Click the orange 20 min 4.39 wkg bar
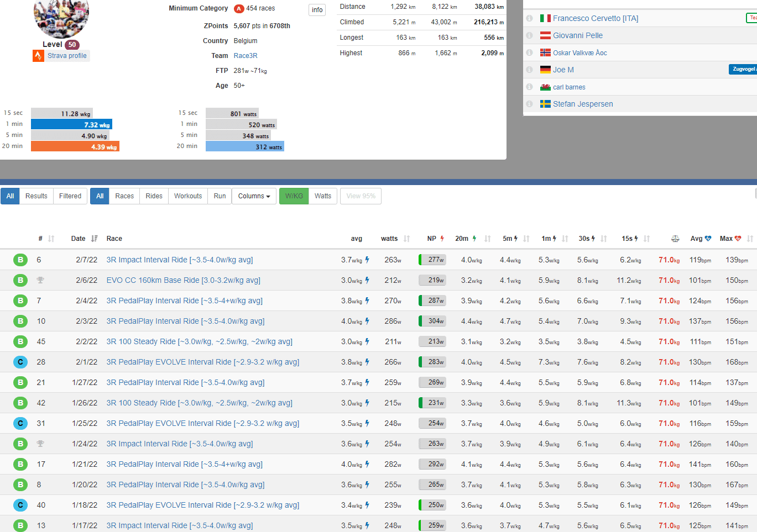Image resolution: width=757 pixels, height=532 pixels. point(75,146)
